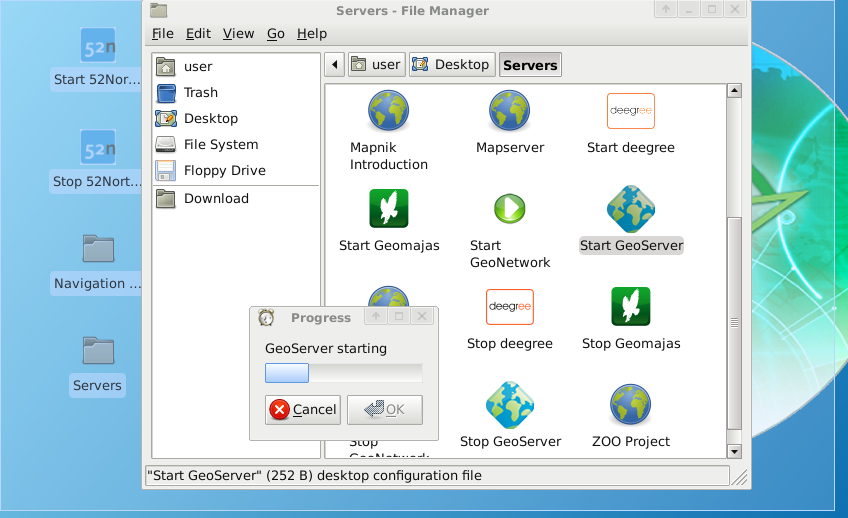Cancel the GeoServer starting progress

click(x=303, y=409)
